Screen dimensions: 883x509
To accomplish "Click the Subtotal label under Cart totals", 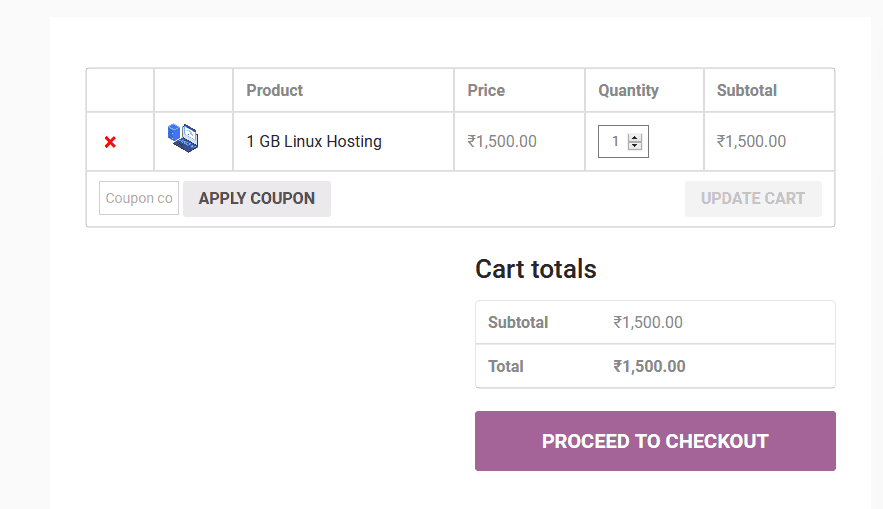I will 518,323.
